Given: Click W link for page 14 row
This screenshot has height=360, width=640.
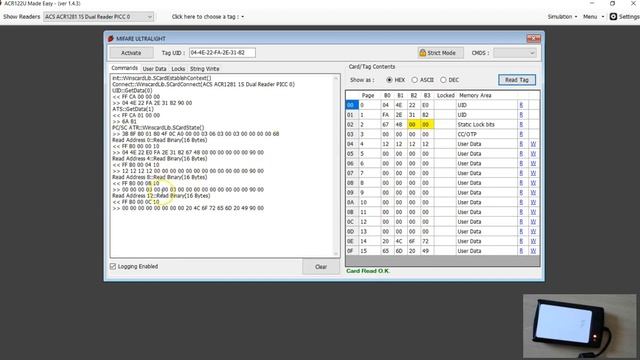Looking at the screenshot, I should tap(533, 241).
